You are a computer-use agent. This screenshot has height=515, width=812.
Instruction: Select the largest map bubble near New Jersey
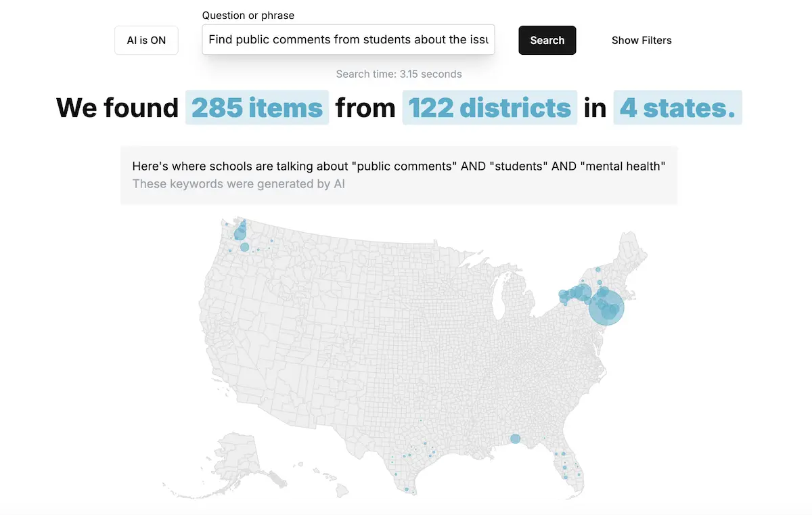point(606,307)
